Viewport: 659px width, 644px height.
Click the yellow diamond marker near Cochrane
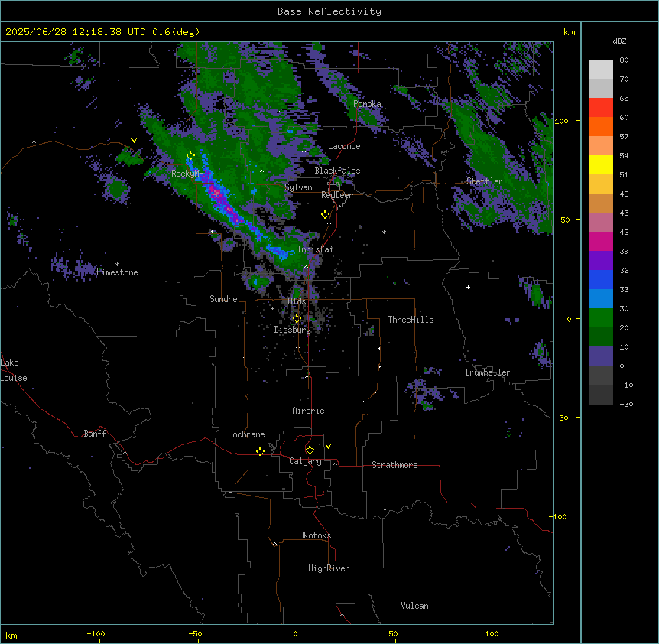pyautogui.click(x=260, y=451)
